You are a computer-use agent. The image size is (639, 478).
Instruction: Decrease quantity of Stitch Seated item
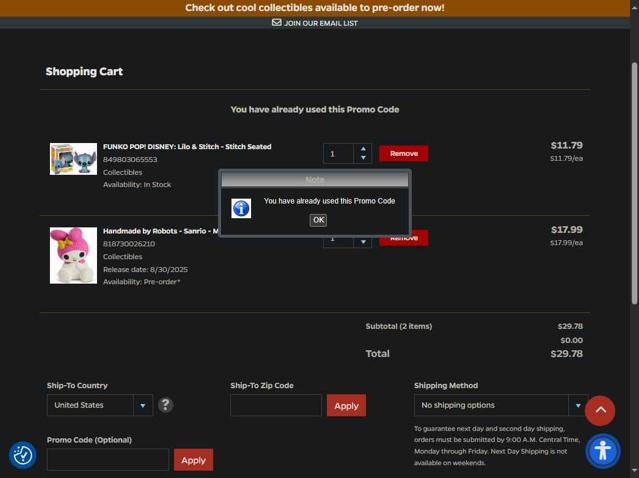pyautogui.click(x=363, y=158)
